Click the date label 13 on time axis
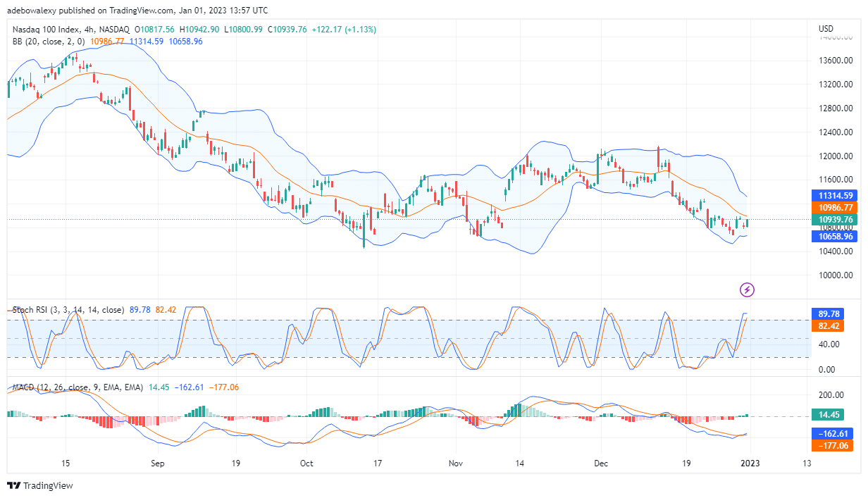 (x=806, y=463)
